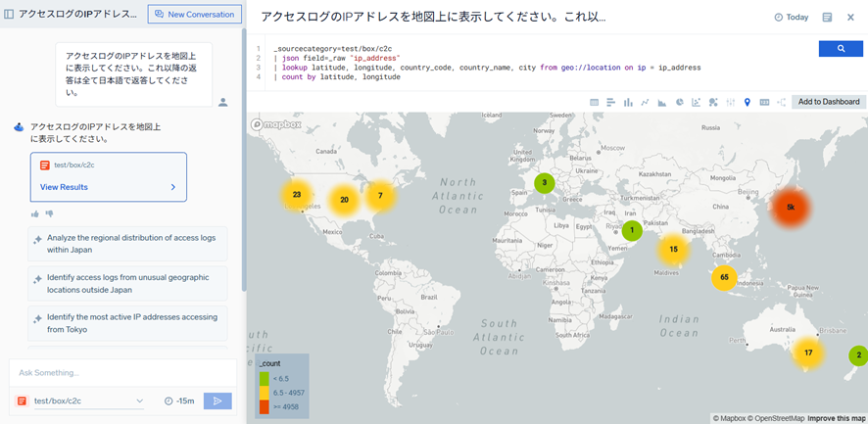Choose the line chart visualization icon

coord(645,102)
